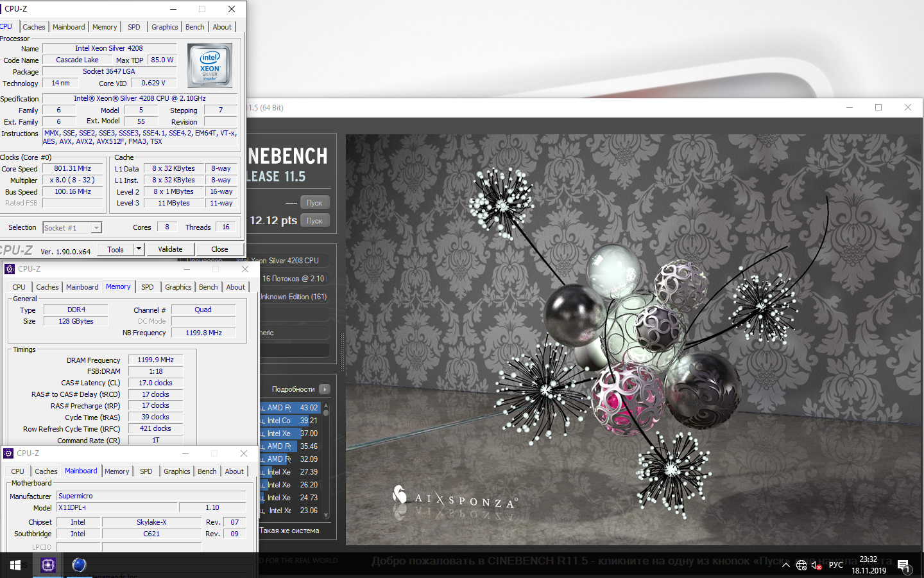Select the Caches tab in the Memory CPU-Z window
924x578 pixels.
pos(47,287)
